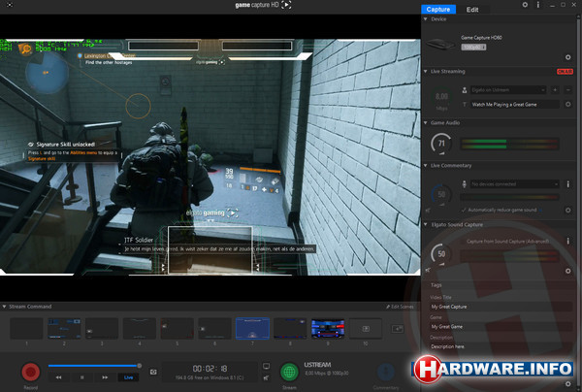This screenshot has height=392, width=582.
Task: Click the recording timer display
Action: 210,369
